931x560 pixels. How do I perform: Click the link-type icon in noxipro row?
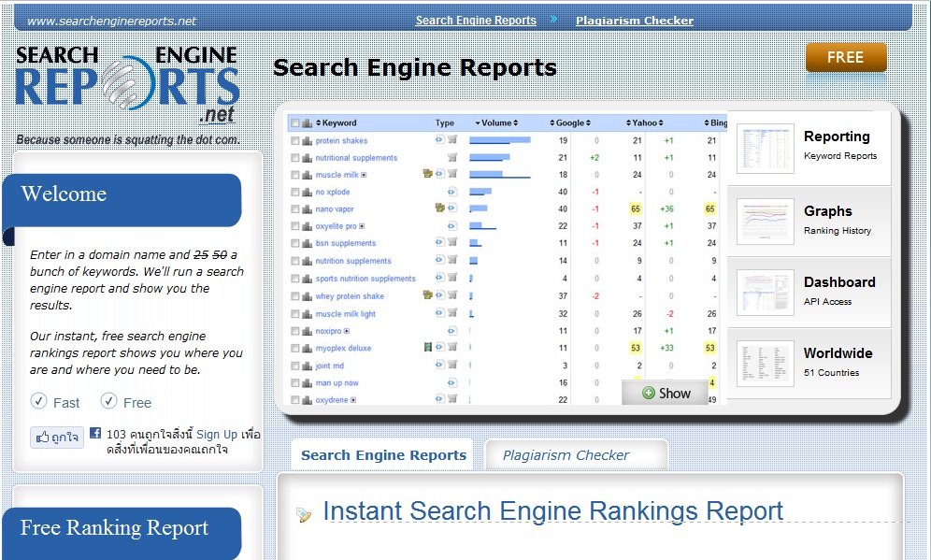pos(451,331)
